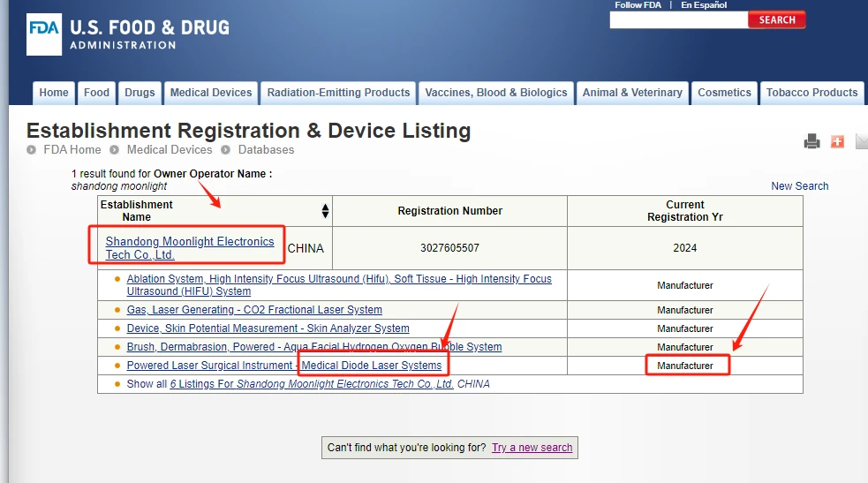Click the email envelope icon
This screenshot has height=483, width=868.
click(861, 141)
